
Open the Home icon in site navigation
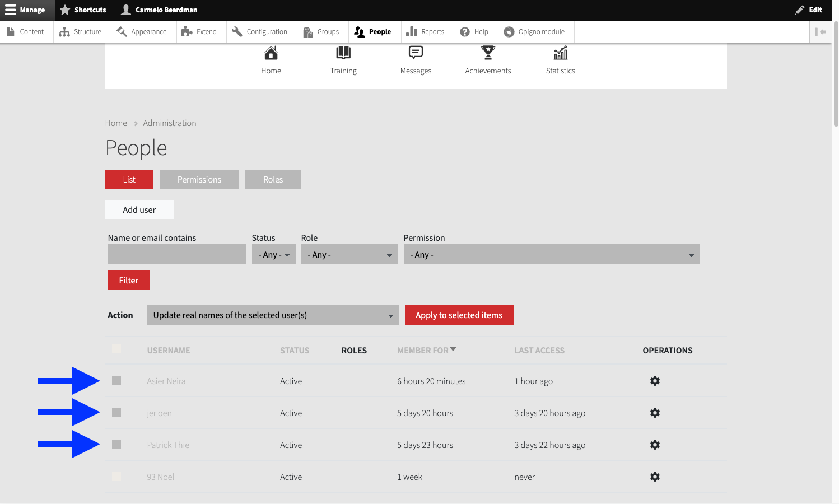pos(271,53)
